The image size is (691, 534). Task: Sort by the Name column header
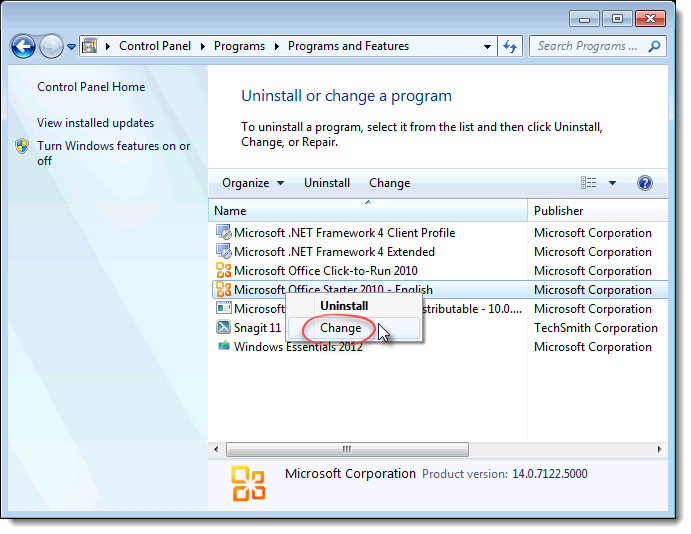[x=368, y=211]
